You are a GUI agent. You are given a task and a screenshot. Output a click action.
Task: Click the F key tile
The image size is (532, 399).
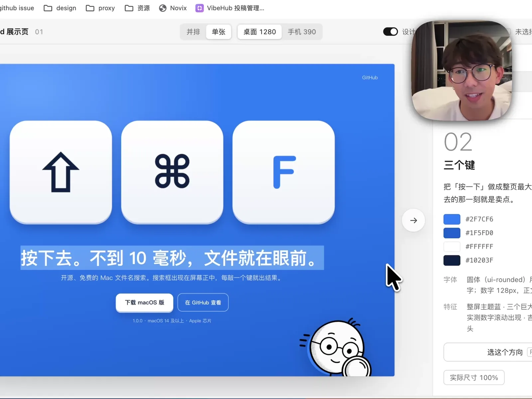pyautogui.click(x=284, y=172)
